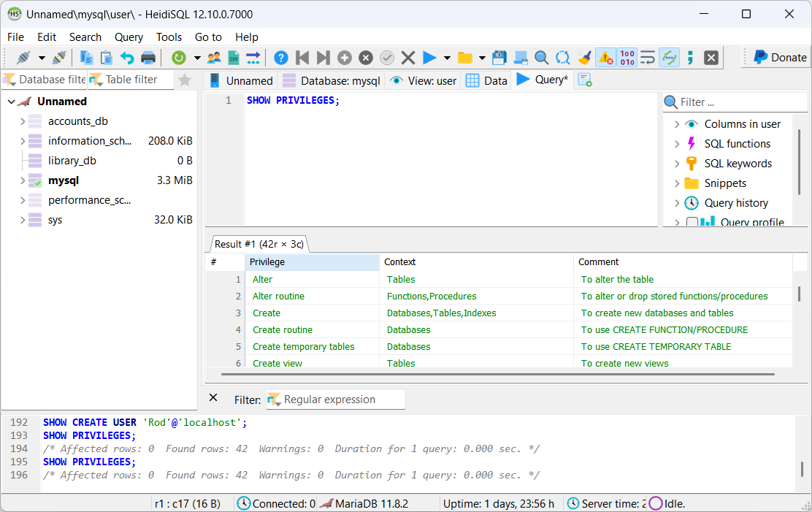Open the user manager icon
This screenshot has width=812, height=512.
click(214, 58)
